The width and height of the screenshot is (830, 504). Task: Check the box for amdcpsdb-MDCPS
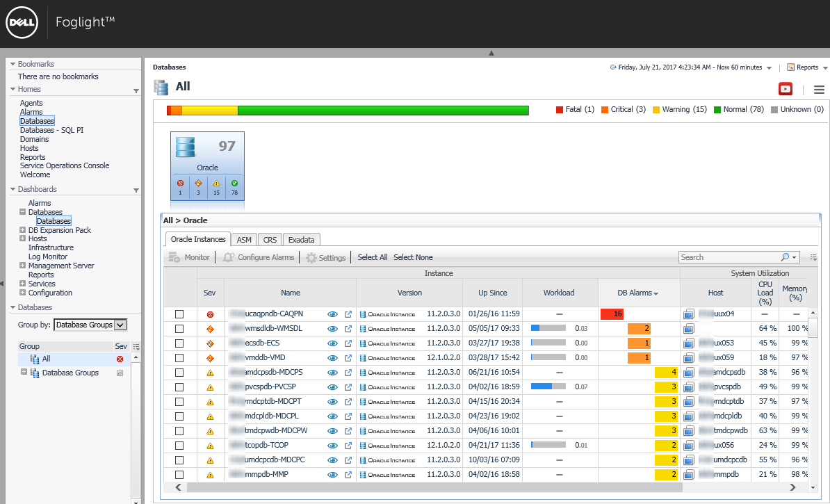click(x=179, y=373)
